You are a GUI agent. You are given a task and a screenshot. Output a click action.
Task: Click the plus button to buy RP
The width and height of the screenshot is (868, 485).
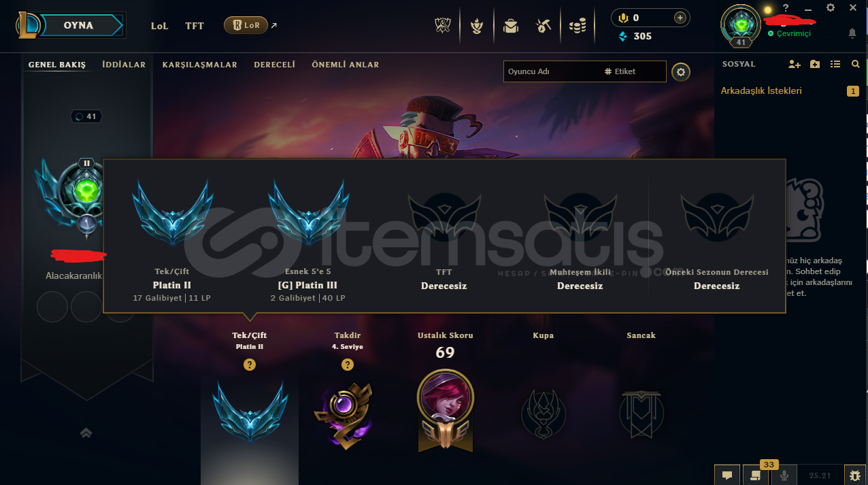tap(680, 18)
